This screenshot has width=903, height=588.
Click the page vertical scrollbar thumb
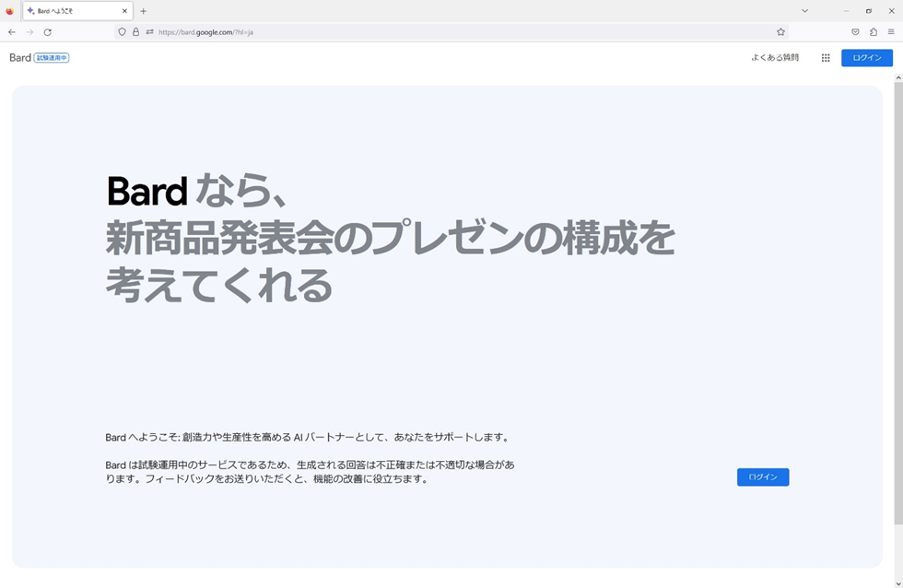(898, 303)
